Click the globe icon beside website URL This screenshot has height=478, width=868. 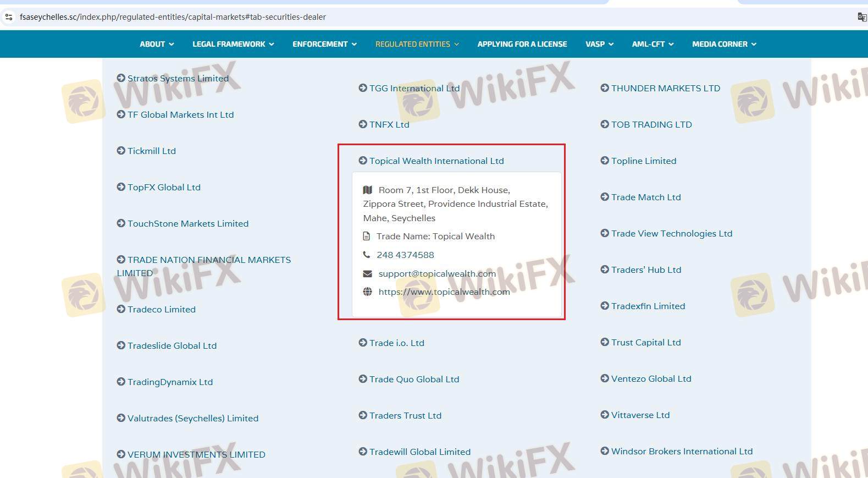(x=367, y=292)
